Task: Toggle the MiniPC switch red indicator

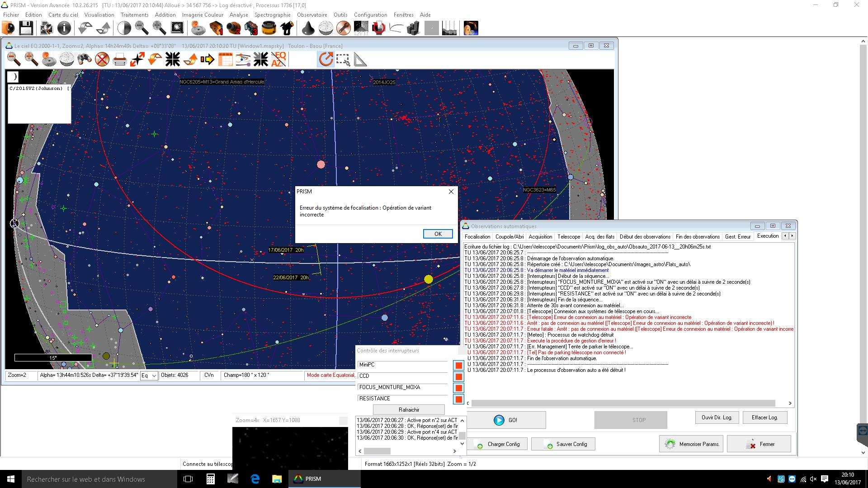Action: [x=458, y=365]
